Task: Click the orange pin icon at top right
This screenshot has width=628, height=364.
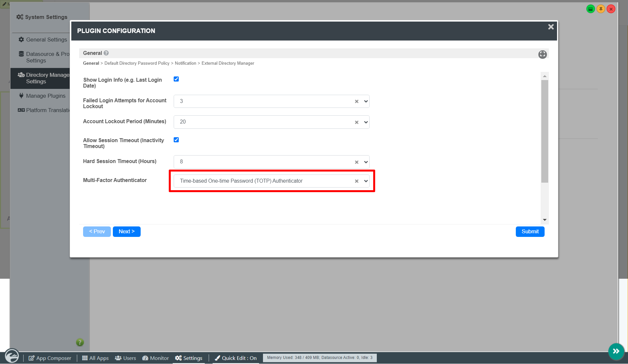Action: pyautogui.click(x=601, y=9)
